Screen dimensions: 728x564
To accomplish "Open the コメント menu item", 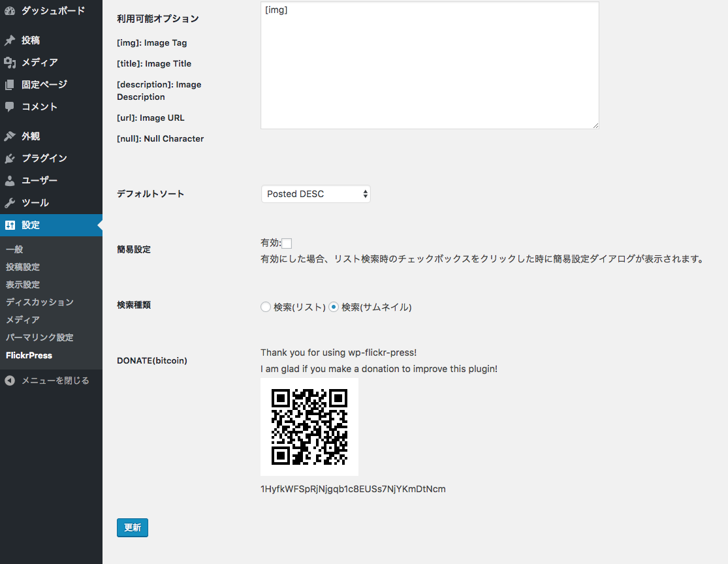I will click(x=39, y=107).
